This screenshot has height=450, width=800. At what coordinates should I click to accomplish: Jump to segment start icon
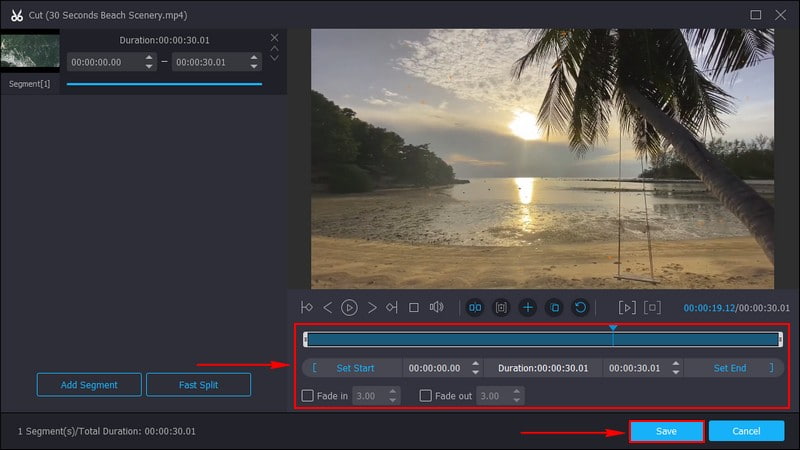pos(307,308)
